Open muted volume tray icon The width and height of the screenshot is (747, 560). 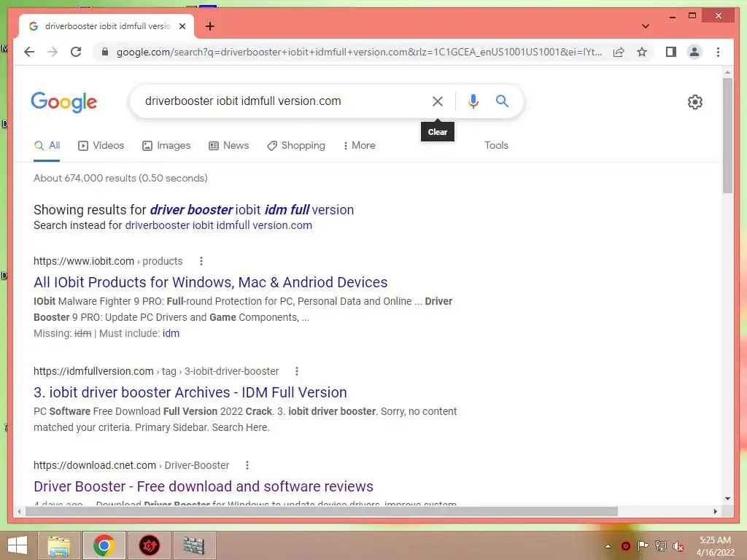pyautogui.click(x=678, y=546)
